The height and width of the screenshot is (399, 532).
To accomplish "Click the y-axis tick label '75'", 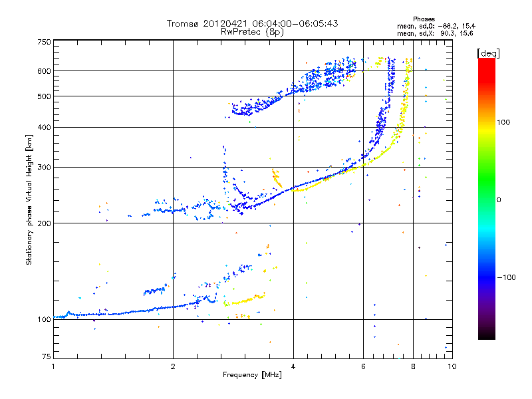I will pos(47,356).
